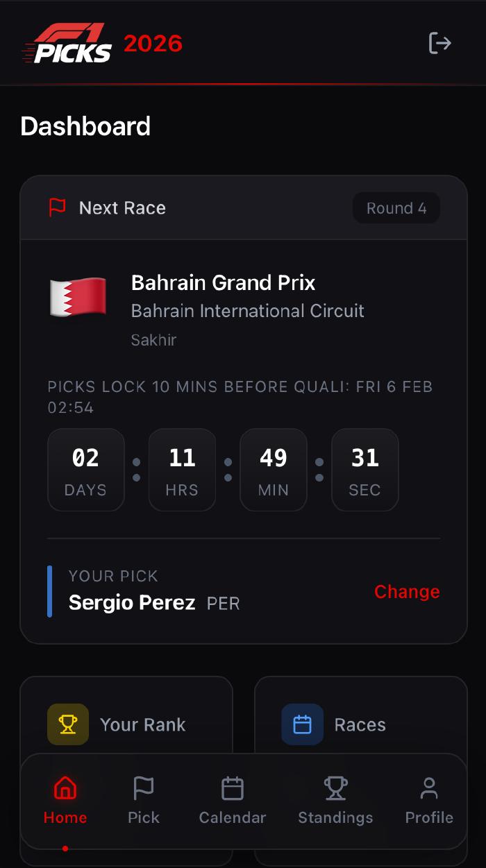Click the Bahrain flag image
486x868 pixels.
78,296
